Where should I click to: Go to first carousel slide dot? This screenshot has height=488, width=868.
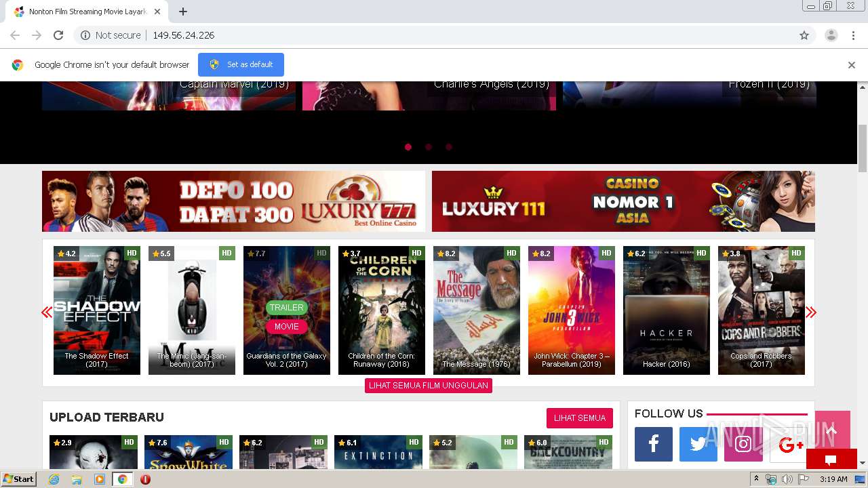pos(408,146)
